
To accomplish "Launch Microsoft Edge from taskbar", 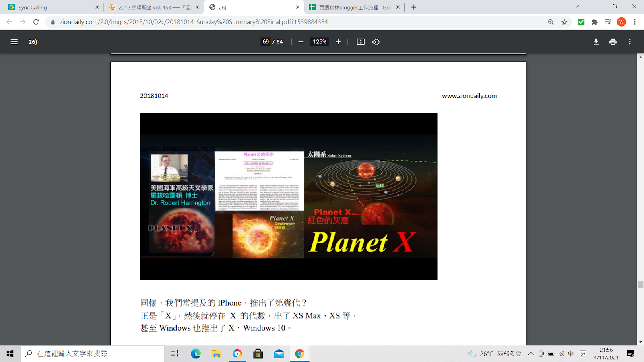I will (196, 354).
